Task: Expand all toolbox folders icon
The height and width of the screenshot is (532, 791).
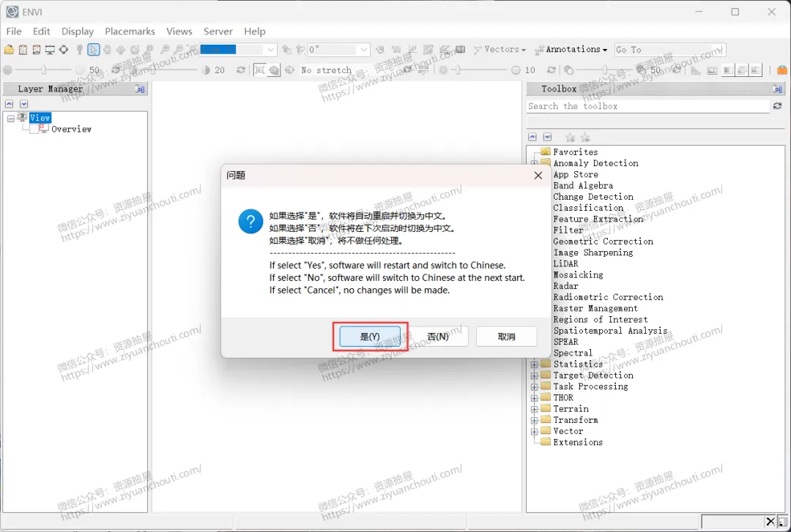Action: [x=547, y=137]
